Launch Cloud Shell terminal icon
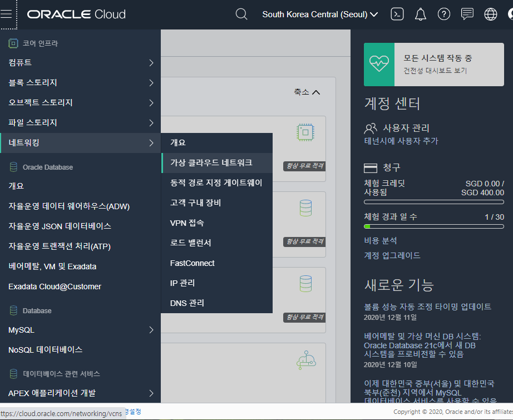 397,14
